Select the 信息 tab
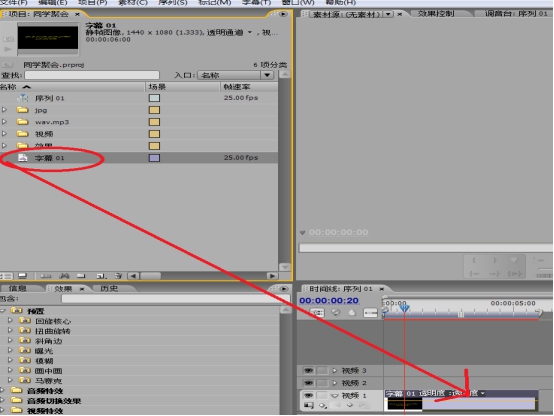Screen dimensions: 554x416 pos(18,288)
